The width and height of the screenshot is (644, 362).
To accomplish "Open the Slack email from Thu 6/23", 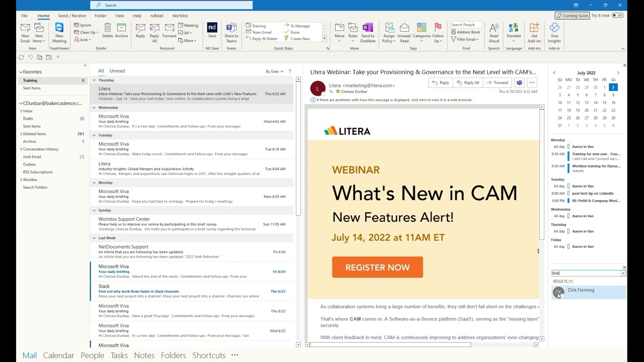I will pos(191,291).
